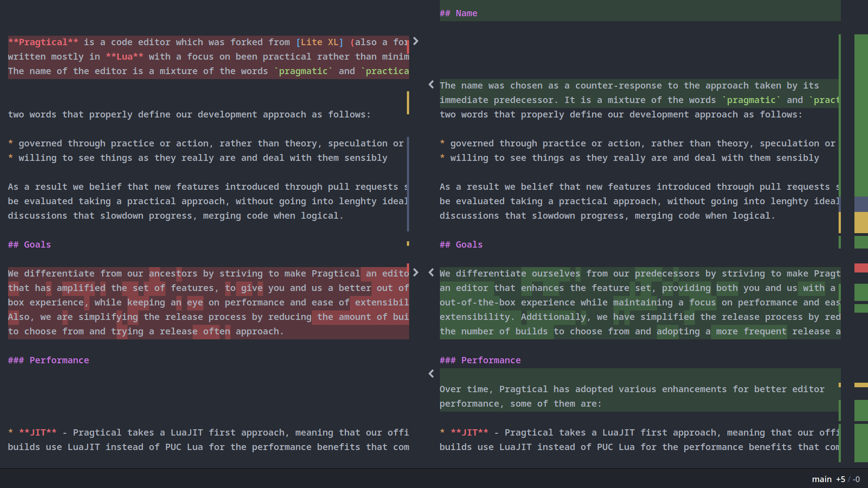Click the blue-gray scrollbar thumb of the old-version pane
The height and width of the screenshot is (488, 868).
pos(408,184)
